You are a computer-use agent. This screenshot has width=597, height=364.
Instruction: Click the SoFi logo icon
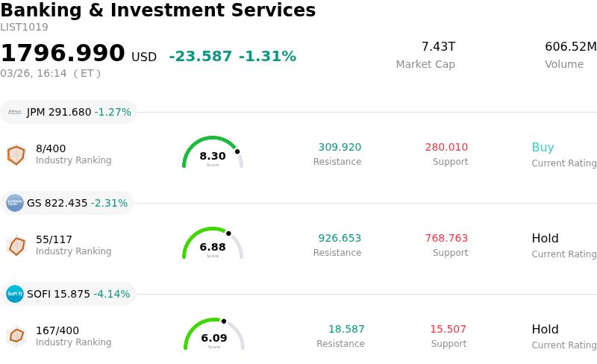click(15, 294)
